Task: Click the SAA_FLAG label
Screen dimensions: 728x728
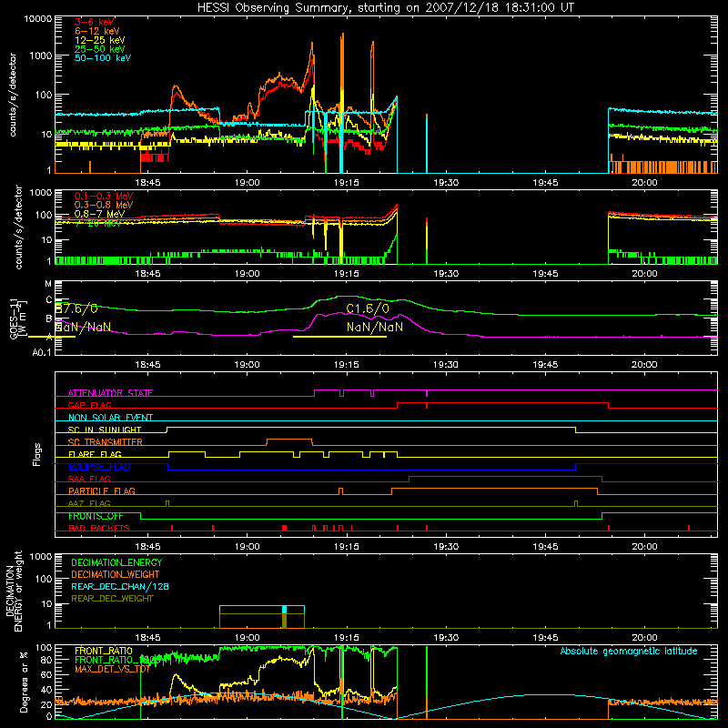Action: tap(89, 479)
